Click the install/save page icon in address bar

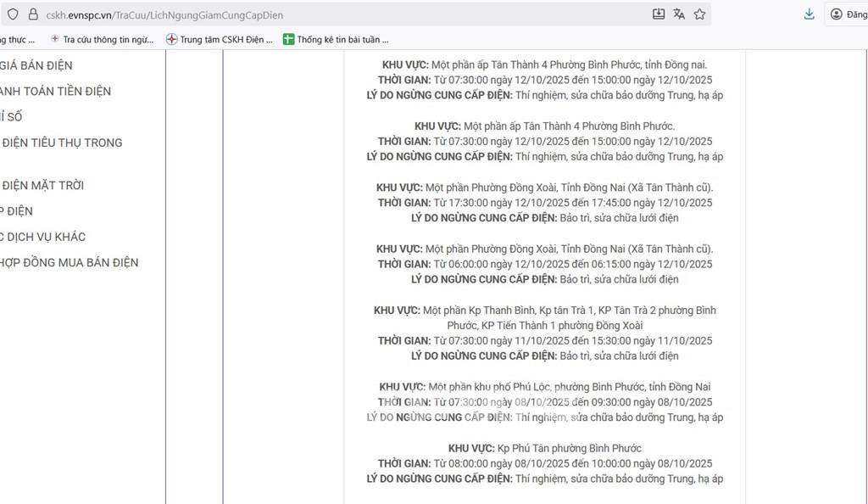tap(659, 14)
